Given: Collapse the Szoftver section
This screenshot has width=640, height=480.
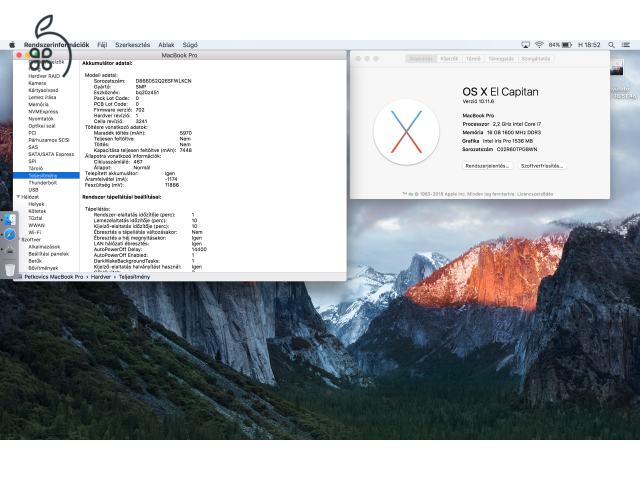Looking at the screenshot, I should 18,239.
